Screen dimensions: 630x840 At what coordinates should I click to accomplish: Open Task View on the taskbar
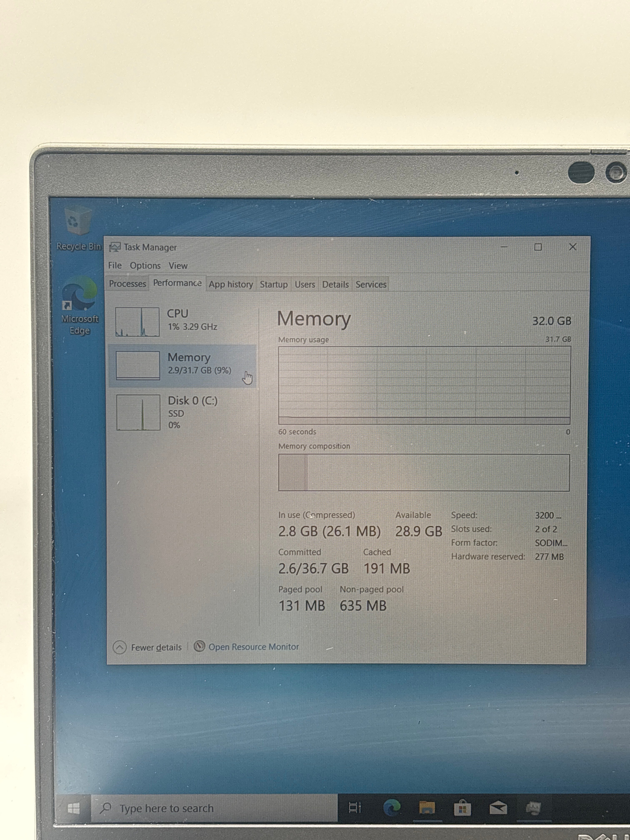[355, 807]
